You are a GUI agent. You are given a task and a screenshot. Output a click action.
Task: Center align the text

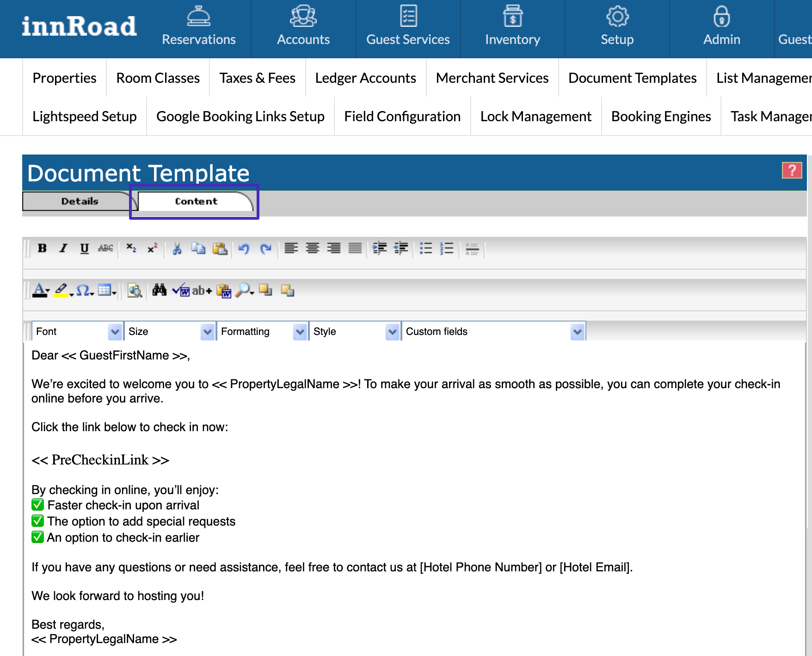tap(312, 248)
